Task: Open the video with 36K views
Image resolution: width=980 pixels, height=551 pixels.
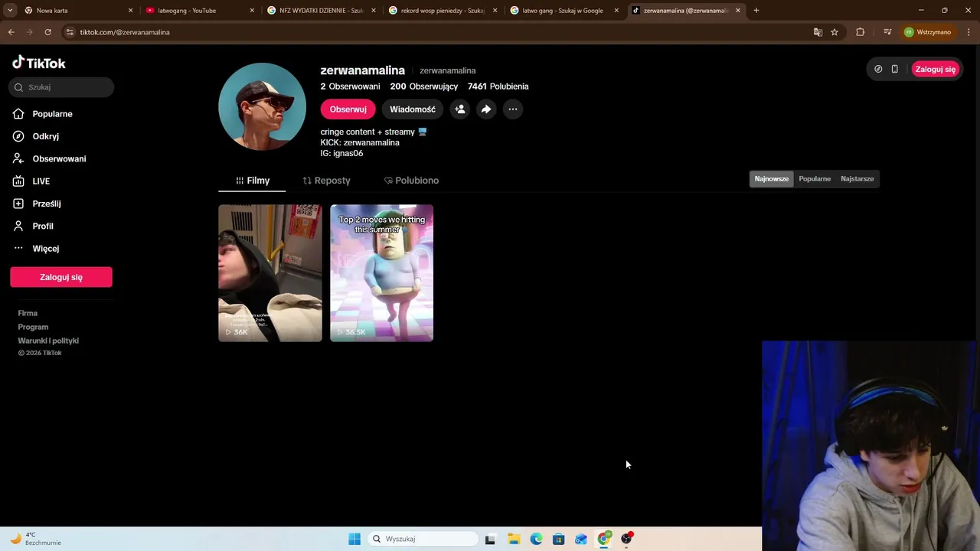Action: click(x=269, y=272)
